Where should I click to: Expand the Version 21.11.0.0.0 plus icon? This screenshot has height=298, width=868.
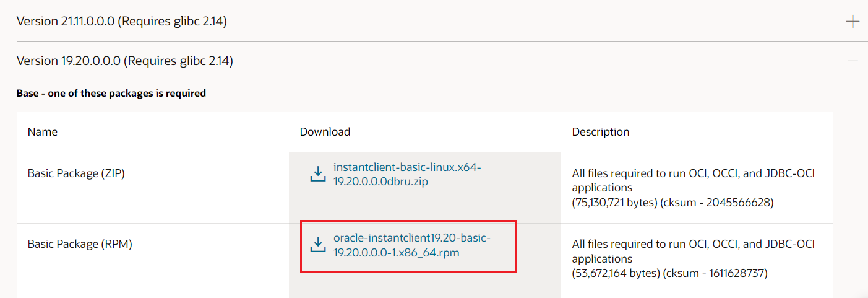pos(853,22)
